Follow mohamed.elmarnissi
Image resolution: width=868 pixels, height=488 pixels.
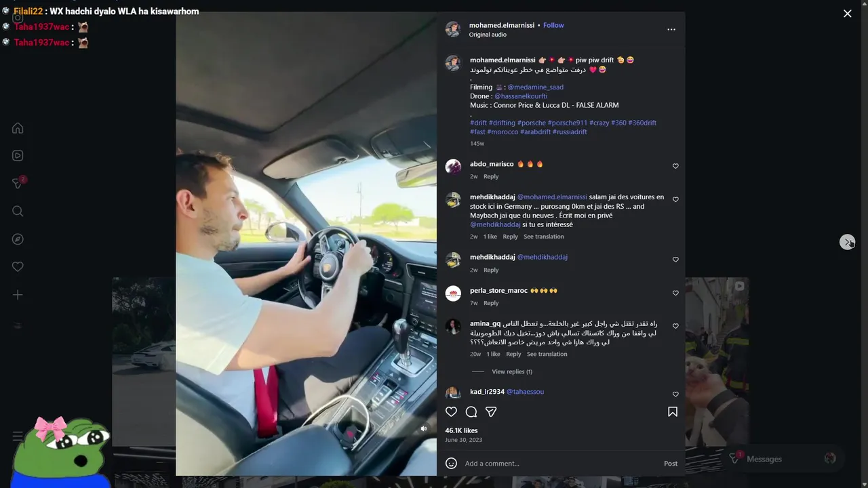pyautogui.click(x=553, y=25)
